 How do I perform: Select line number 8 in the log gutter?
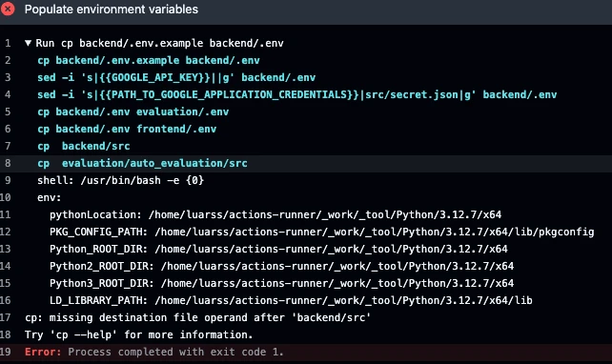8,163
